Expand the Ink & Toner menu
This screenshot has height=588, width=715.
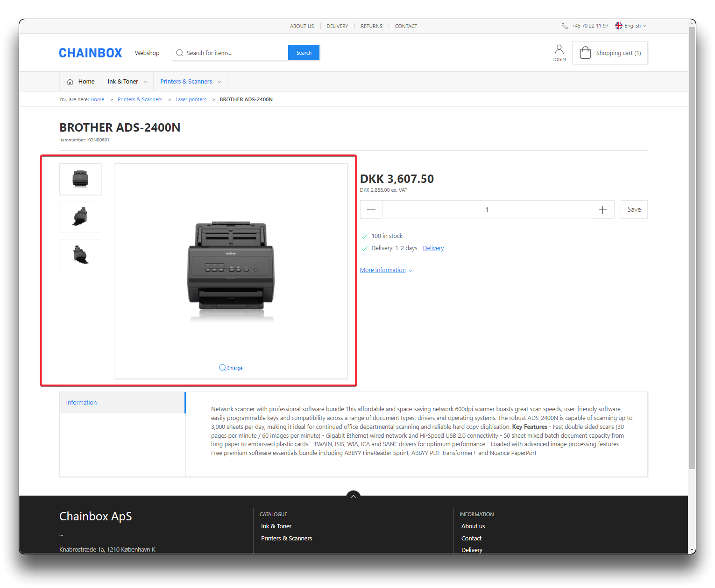(127, 82)
